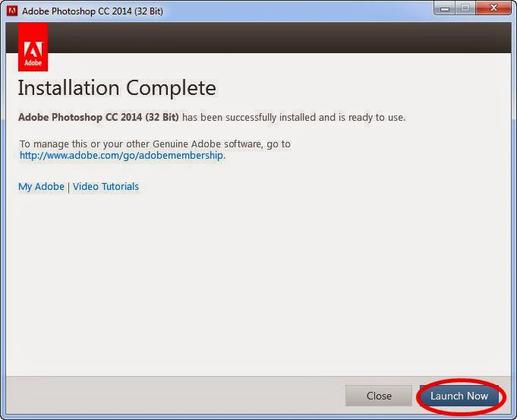Click the Close button in the installer
517x420 pixels.
point(379,396)
